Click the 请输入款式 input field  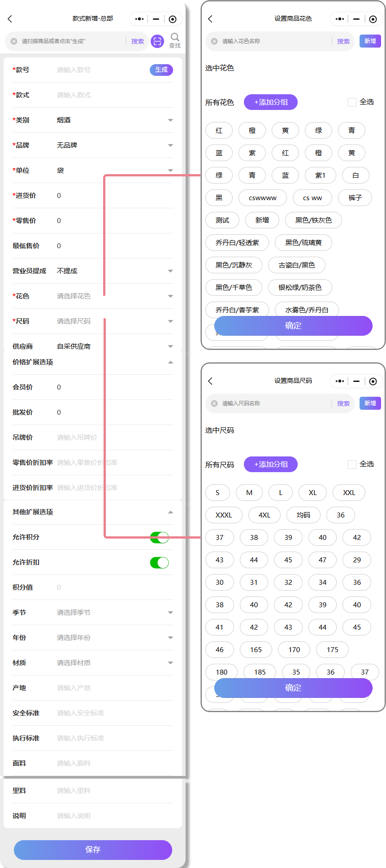click(112, 95)
